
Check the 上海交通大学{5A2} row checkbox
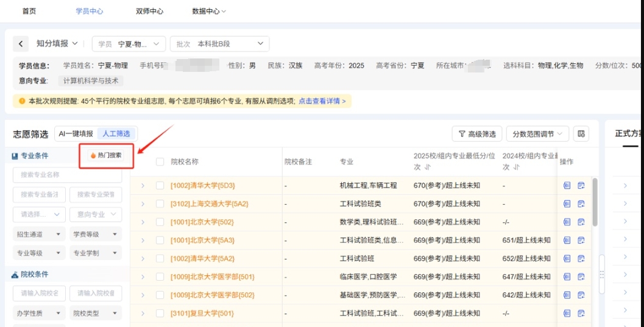point(160,204)
